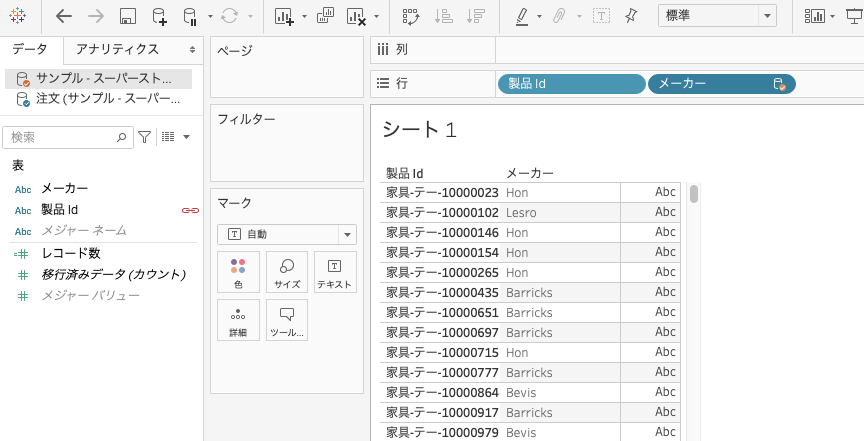Click the redo forward arrow
Viewport: 864px width, 441px height.
pyautogui.click(x=96, y=17)
